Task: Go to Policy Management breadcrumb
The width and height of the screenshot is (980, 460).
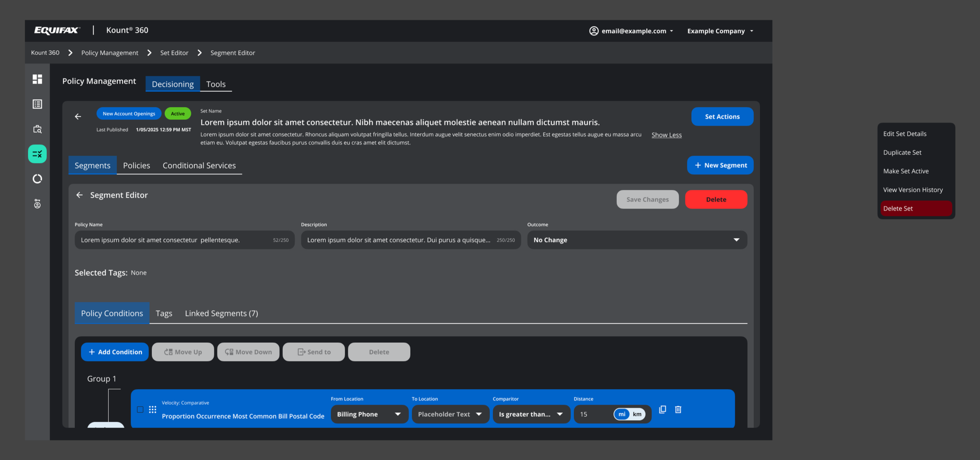Action: pos(110,53)
